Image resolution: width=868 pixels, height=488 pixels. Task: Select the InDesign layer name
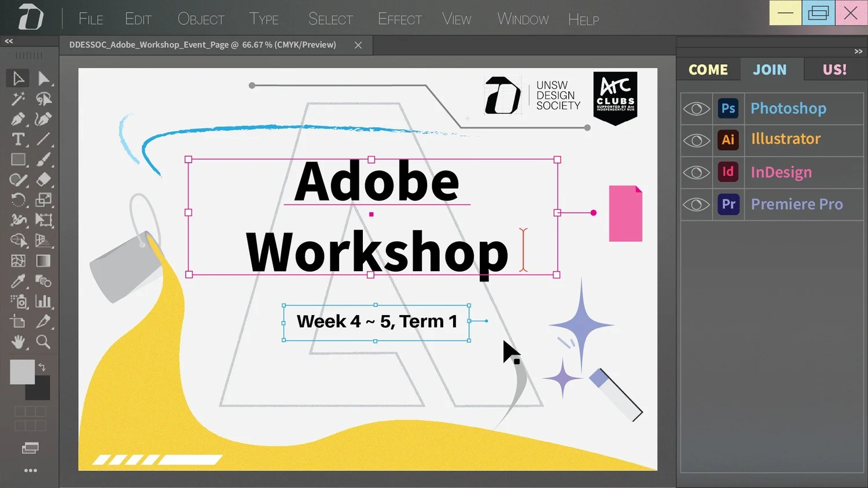tap(781, 172)
